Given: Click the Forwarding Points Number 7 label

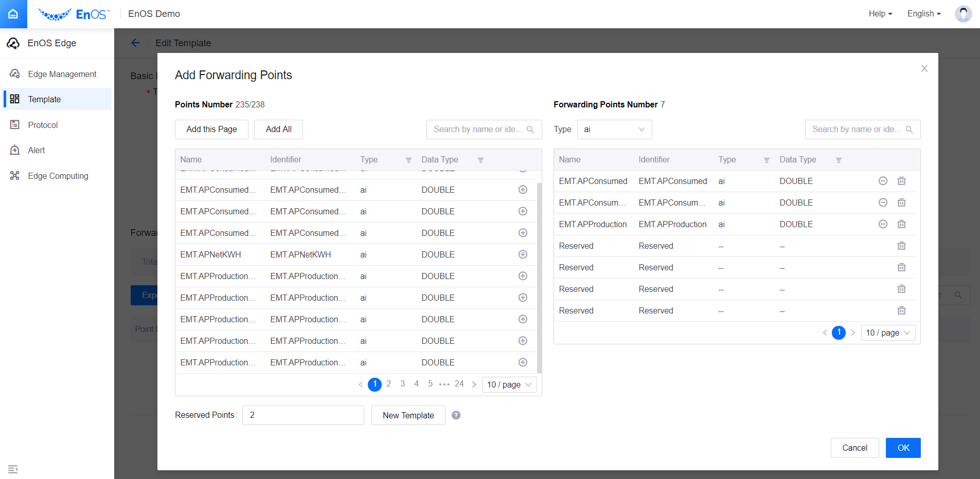Looking at the screenshot, I should pyautogui.click(x=609, y=104).
